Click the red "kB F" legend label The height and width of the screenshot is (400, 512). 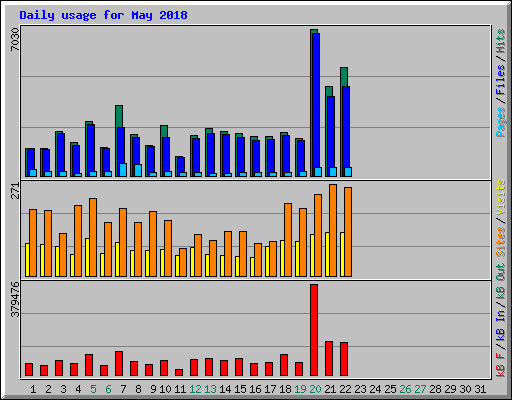(500, 365)
